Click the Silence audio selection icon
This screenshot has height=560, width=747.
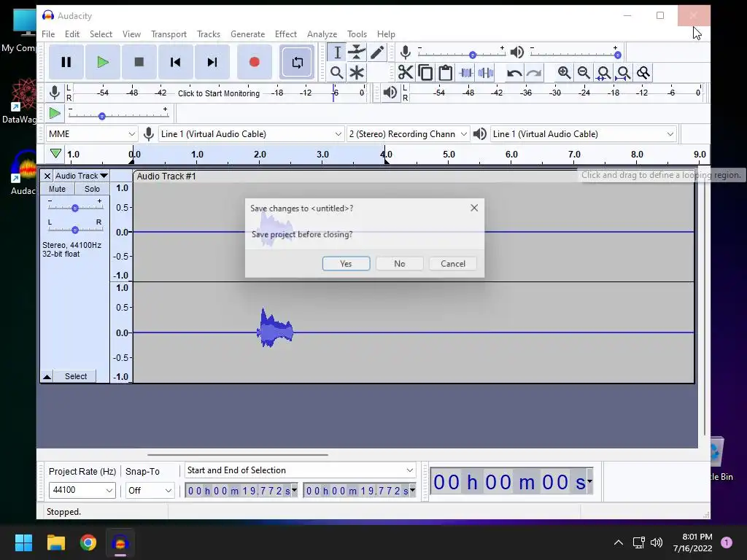[x=485, y=73]
